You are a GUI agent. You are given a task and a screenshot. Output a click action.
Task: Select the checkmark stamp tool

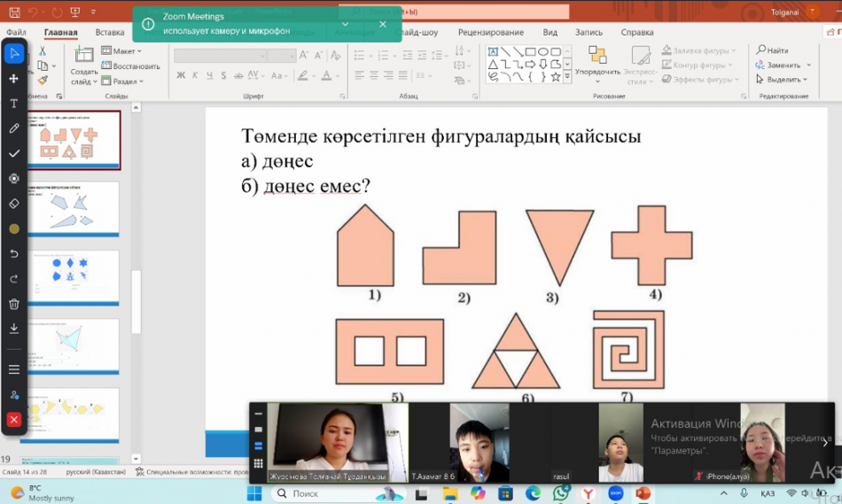click(14, 153)
